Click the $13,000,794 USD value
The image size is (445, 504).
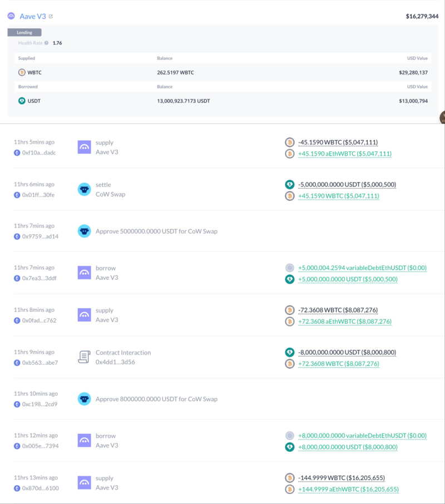pos(413,101)
